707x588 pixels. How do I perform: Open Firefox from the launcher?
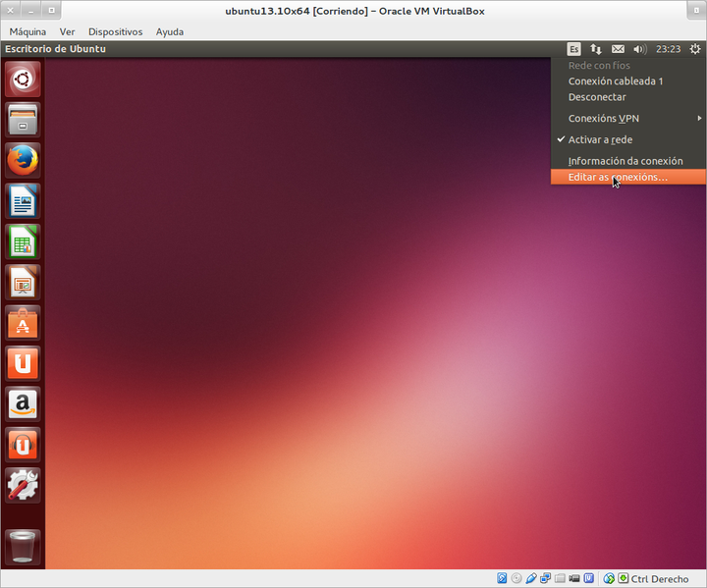coord(23,160)
